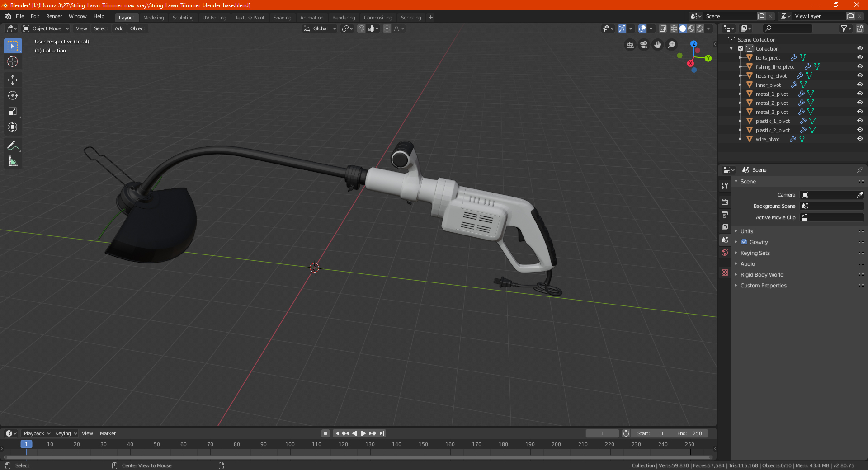Switch to the Shading workspace tab
The image size is (868, 470).
[282, 18]
